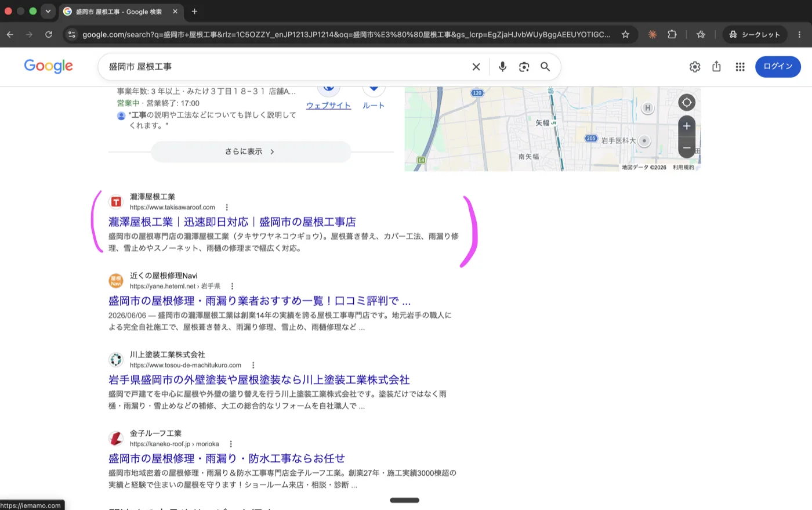
Task: Start voice search with microphone icon
Action: 503,67
